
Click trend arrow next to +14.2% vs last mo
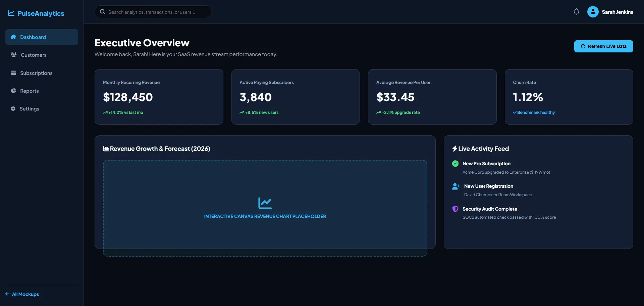pyautogui.click(x=105, y=113)
